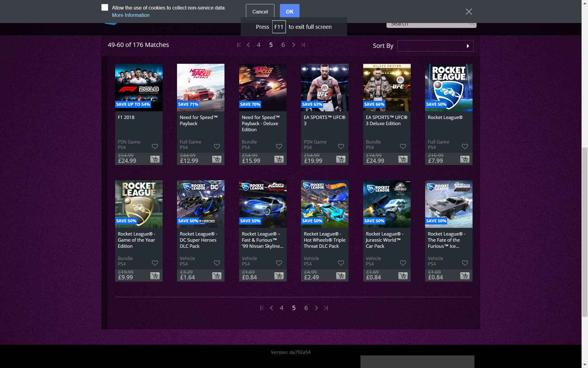This screenshot has width=588, height=368.
Task: Select page 4 in bottom pagination
Action: (281, 308)
